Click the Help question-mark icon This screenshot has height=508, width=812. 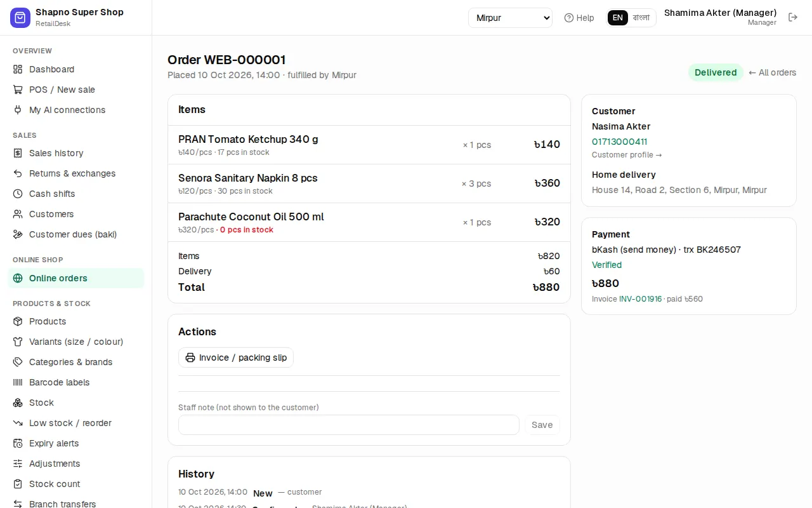(x=569, y=18)
